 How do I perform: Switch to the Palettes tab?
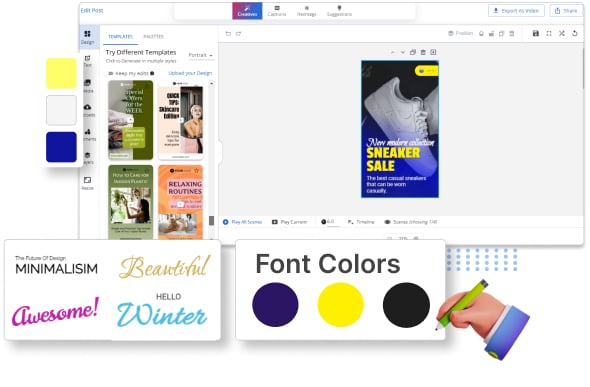(154, 36)
